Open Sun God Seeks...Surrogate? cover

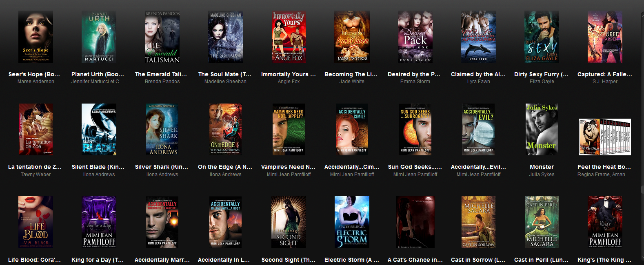click(415, 129)
